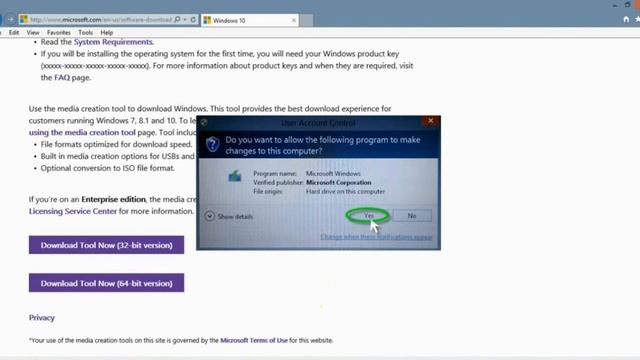The height and width of the screenshot is (360, 640).
Task: Click the small icon in UAC title bar
Action: click(x=204, y=122)
